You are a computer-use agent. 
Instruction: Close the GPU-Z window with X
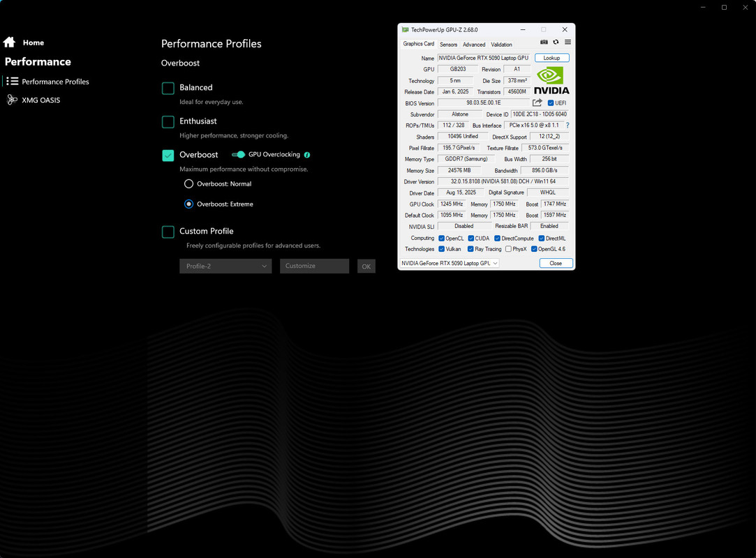tap(565, 29)
